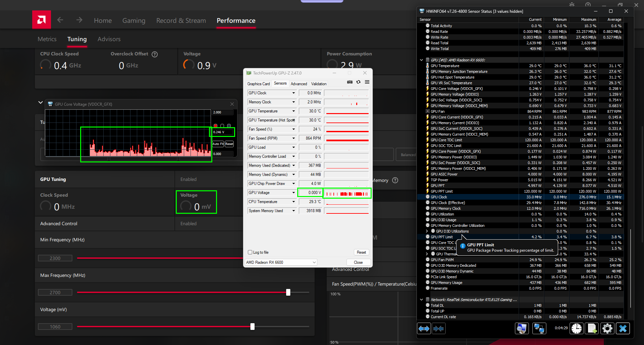Click the HWiNFO64 title bar app icon
This screenshot has width=644, height=345.
422,11
